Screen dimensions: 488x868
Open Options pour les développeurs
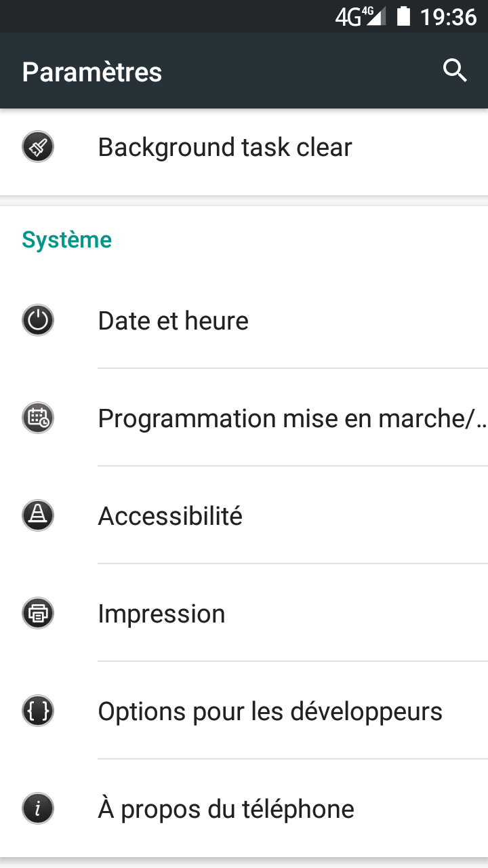coord(270,711)
